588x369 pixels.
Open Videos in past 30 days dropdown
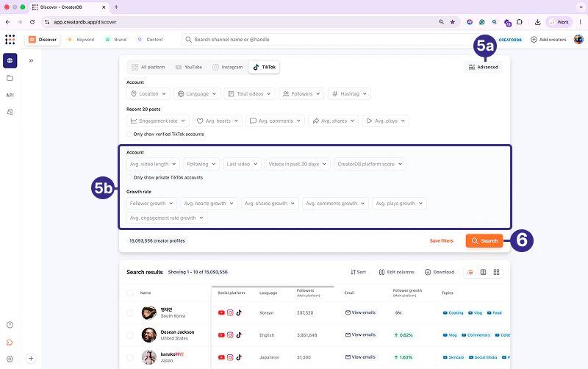pos(298,164)
